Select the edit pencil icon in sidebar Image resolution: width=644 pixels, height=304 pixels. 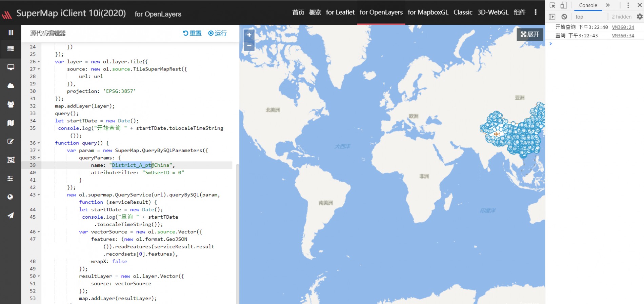[11, 141]
